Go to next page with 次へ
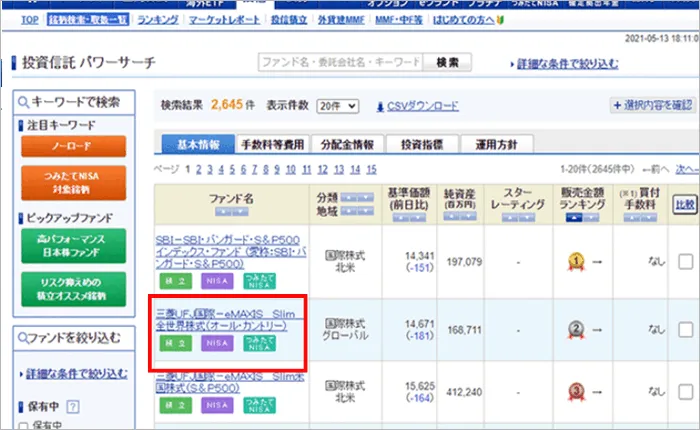This screenshot has height=430, width=700. (x=686, y=169)
